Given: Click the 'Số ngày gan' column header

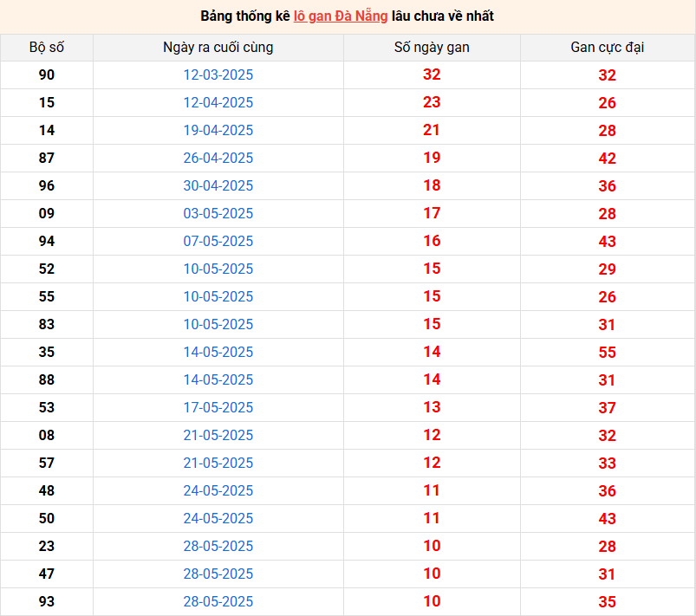Looking at the screenshot, I should [432, 48].
